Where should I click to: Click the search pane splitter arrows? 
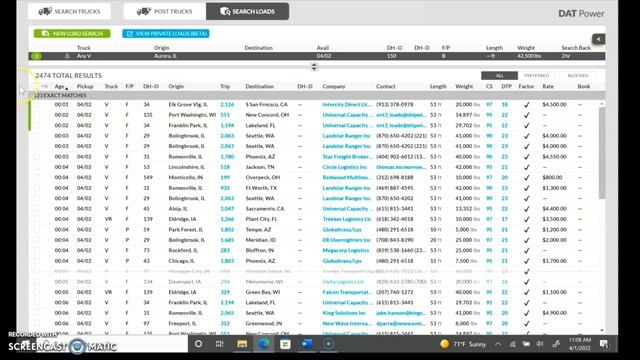[x=314, y=67]
